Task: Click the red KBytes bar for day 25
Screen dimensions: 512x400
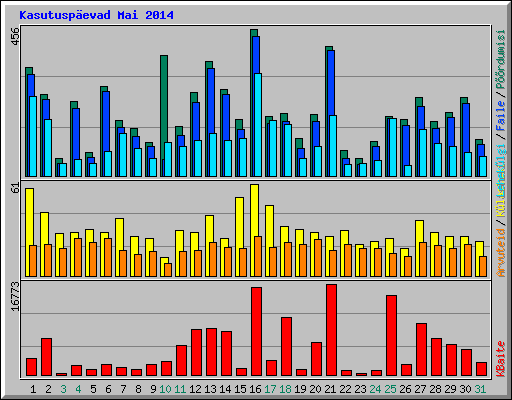Action: tap(391, 336)
